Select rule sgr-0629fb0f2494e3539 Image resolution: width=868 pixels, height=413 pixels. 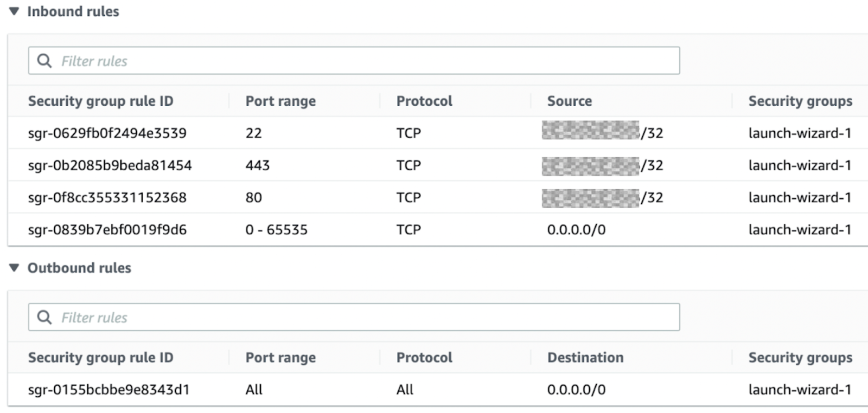point(107,133)
